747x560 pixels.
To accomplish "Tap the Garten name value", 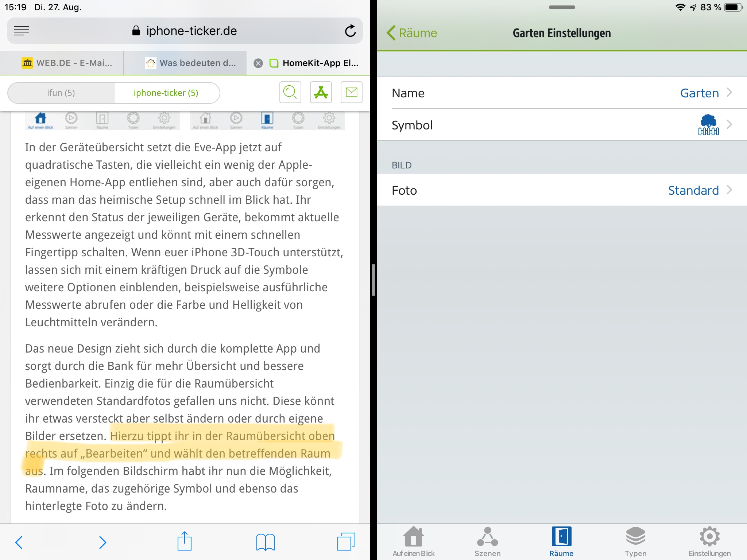I will 699,93.
